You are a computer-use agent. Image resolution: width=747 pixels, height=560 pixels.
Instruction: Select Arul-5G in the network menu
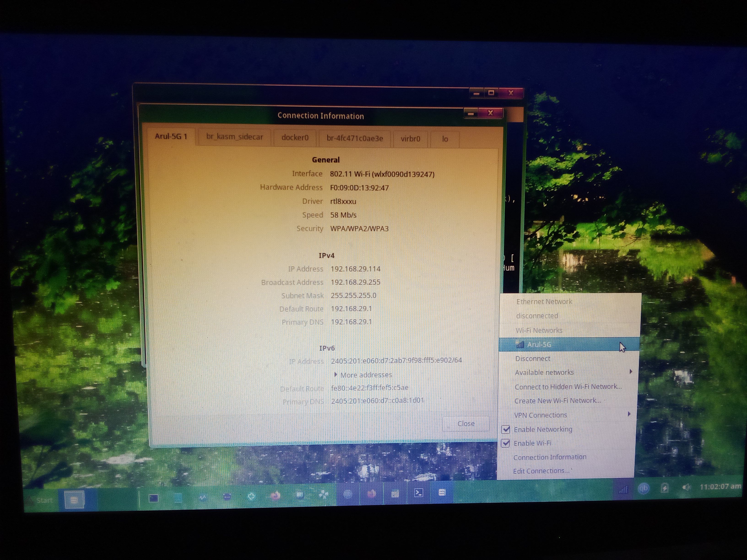(x=569, y=344)
